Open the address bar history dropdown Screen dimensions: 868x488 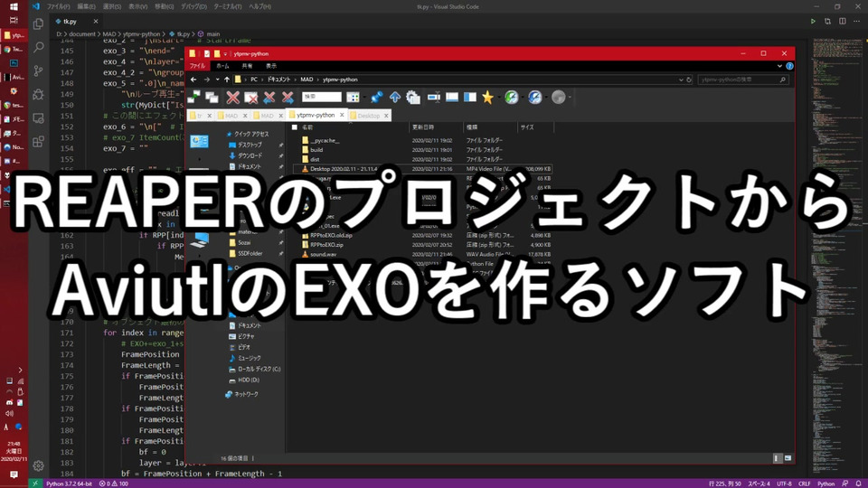[681, 80]
